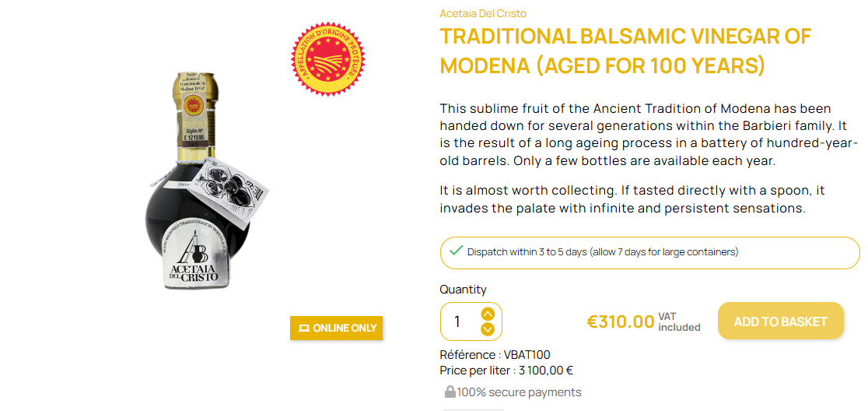Select the Référence VBAT100 text
Screen dimensions: 868x411
[x=495, y=355]
